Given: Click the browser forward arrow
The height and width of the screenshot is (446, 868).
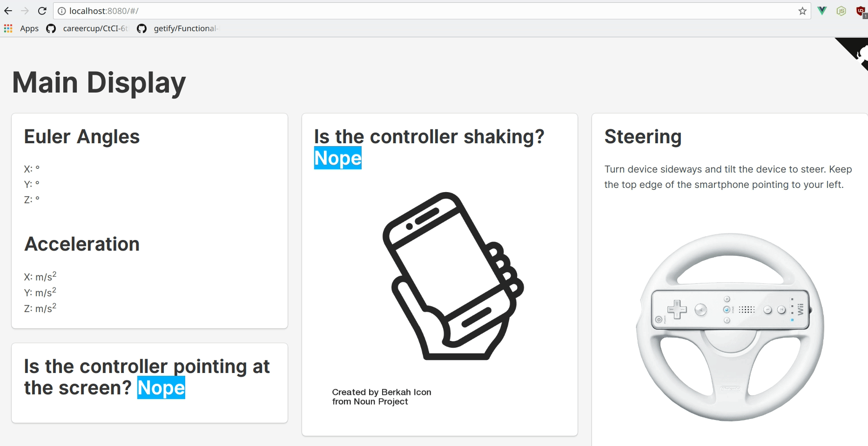Looking at the screenshot, I should pyautogui.click(x=25, y=11).
